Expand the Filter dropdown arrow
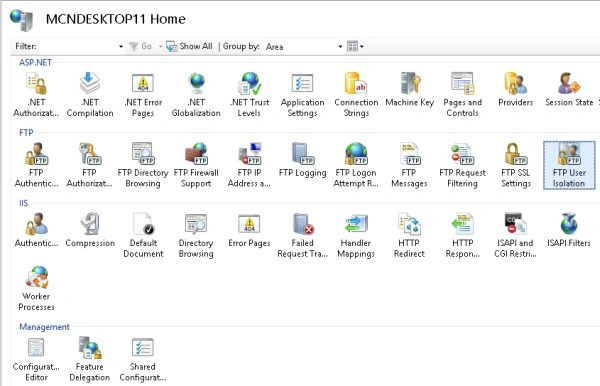 point(121,46)
